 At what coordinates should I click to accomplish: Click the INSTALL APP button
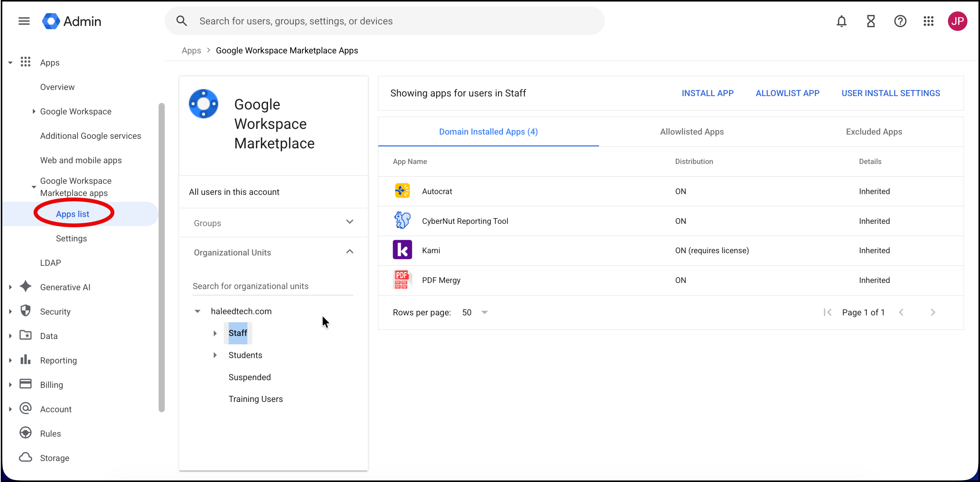[x=707, y=93]
